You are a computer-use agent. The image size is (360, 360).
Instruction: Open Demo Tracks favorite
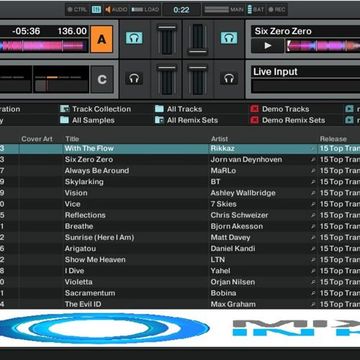[280, 109]
